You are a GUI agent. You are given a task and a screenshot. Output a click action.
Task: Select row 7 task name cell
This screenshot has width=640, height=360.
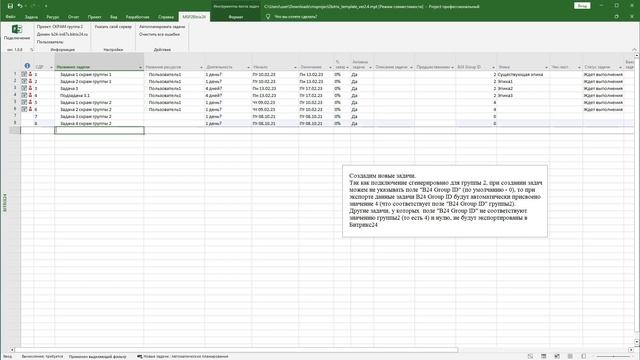tap(99, 116)
